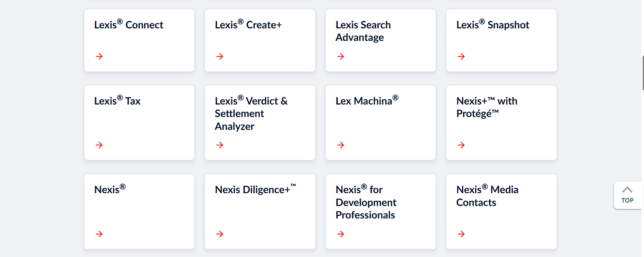Jump back using the TOP button
Viewport: 644px width, 257px height.
click(627, 195)
